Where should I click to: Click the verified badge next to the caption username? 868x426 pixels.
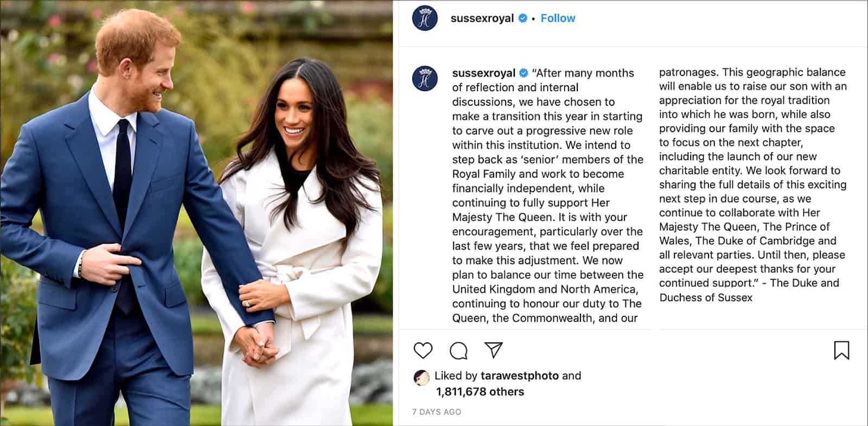click(524, 73)
